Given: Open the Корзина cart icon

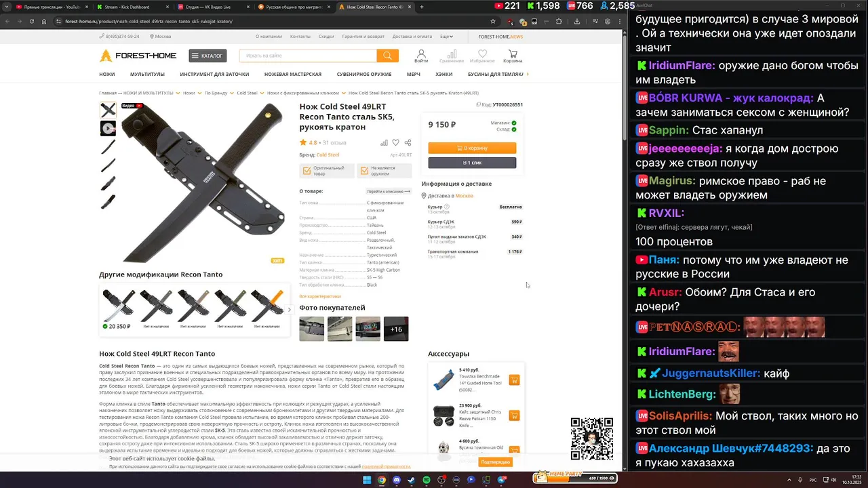Looking at the screenshot, I should (x=513, y=56).
